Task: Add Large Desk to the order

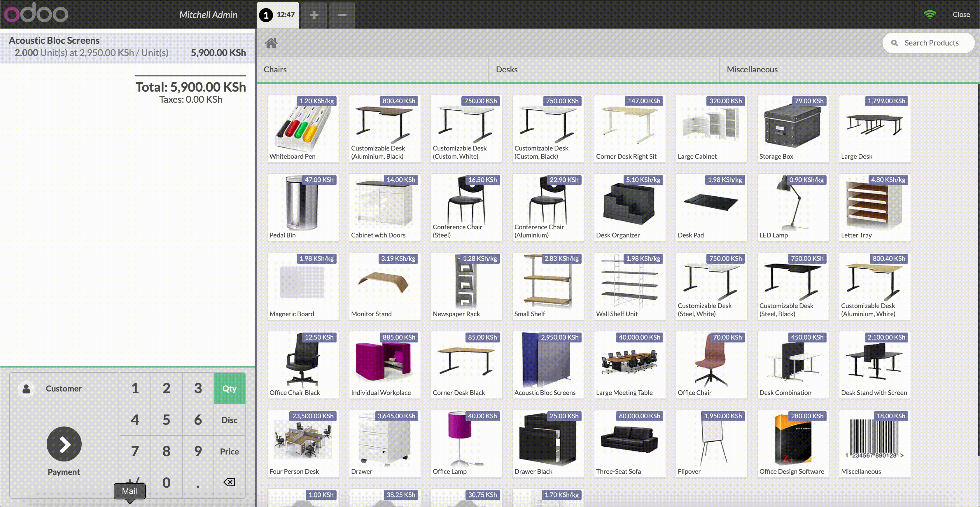Action: pos(875,129)
